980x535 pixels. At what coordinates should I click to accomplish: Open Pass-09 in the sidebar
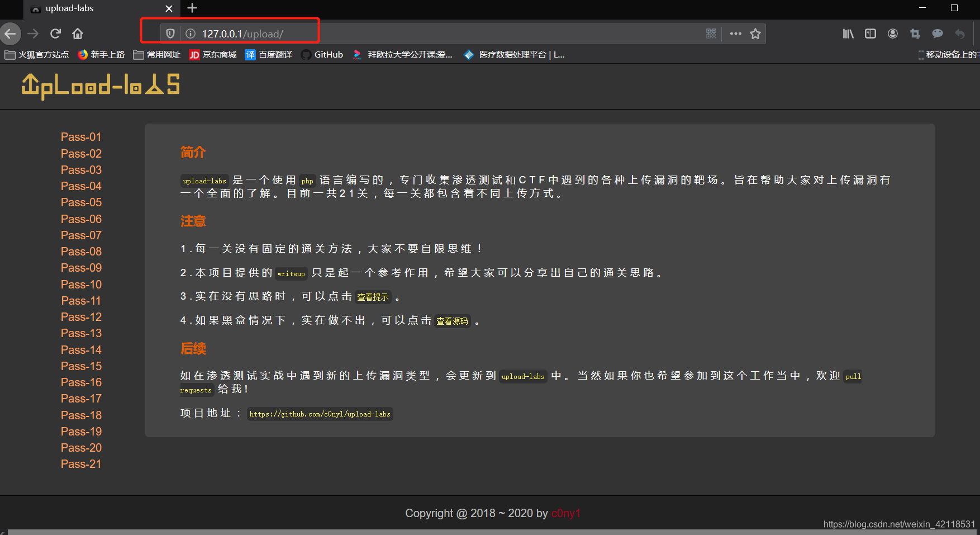(x=81, y=268)
